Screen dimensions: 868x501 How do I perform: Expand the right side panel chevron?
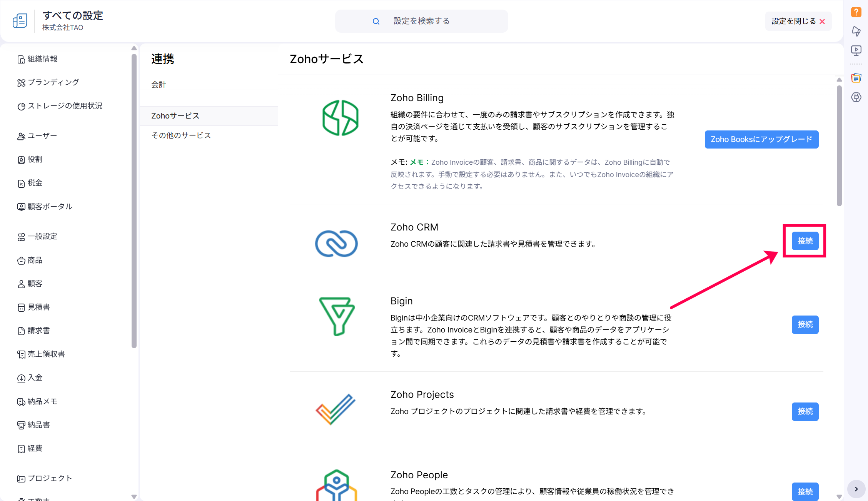coord(856,489)
